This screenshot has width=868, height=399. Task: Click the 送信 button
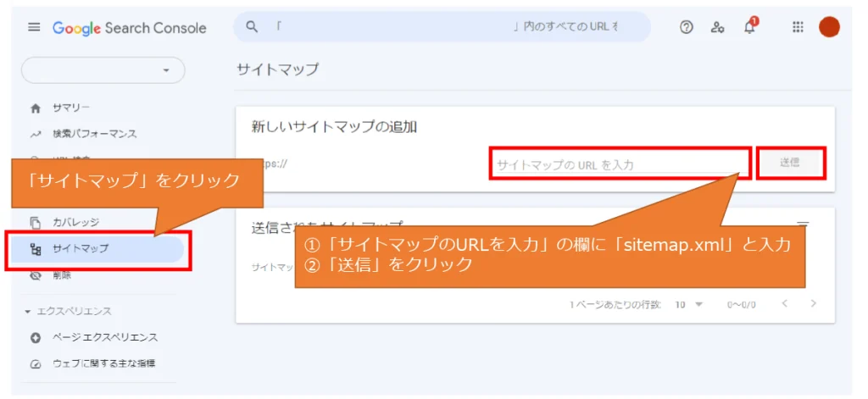tap(789, 163)
